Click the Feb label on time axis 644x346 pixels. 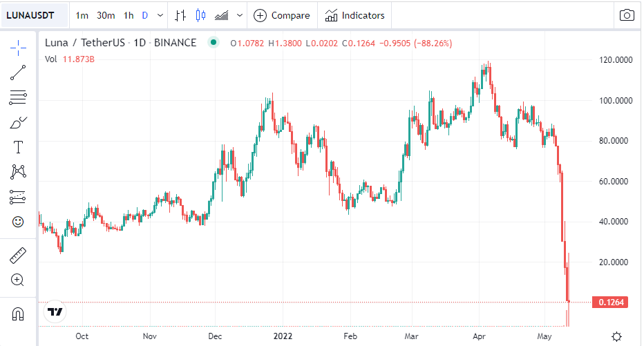(x=350, y=336)
